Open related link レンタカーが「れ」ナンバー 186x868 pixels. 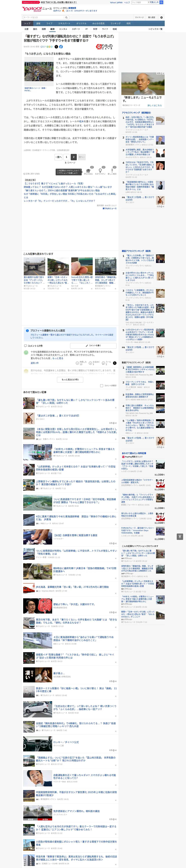click(x=59, y=201)
